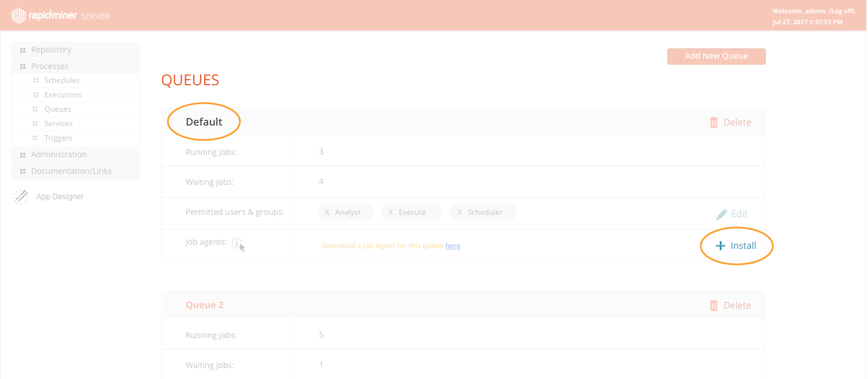Click the plus icon next to Install

[720, 246]
